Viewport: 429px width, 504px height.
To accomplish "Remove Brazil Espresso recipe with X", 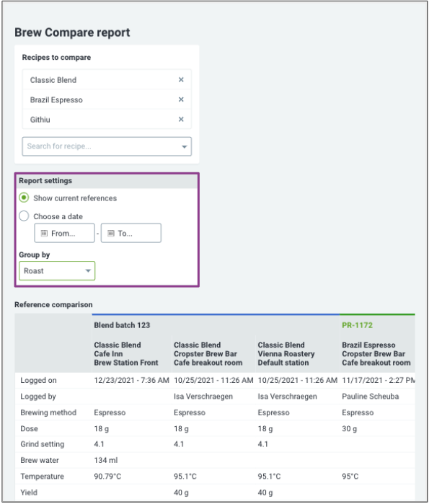I will 181,100.
